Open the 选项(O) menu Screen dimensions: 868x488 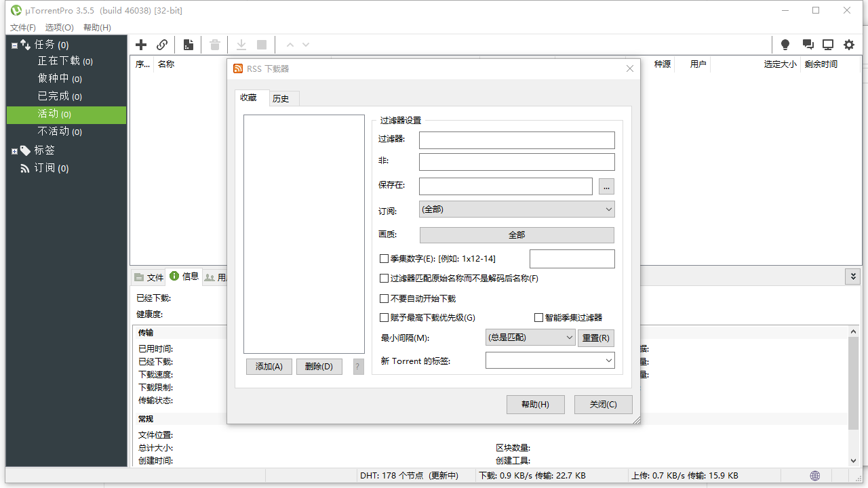60,27
